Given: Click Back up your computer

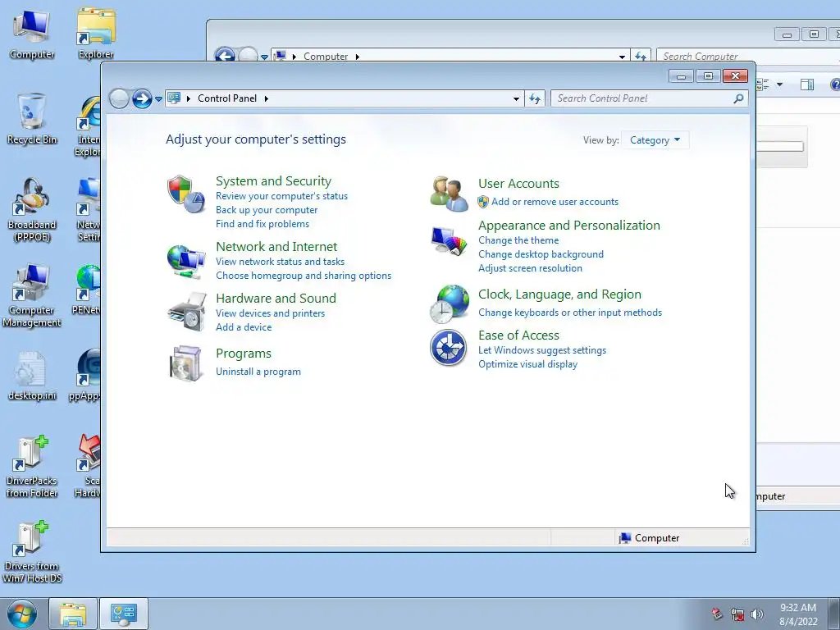Looking at the screenshot, I should click(267, 210).
